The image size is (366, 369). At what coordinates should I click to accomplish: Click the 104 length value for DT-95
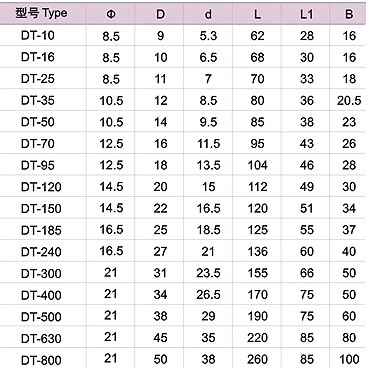click(x=257, y=165)
